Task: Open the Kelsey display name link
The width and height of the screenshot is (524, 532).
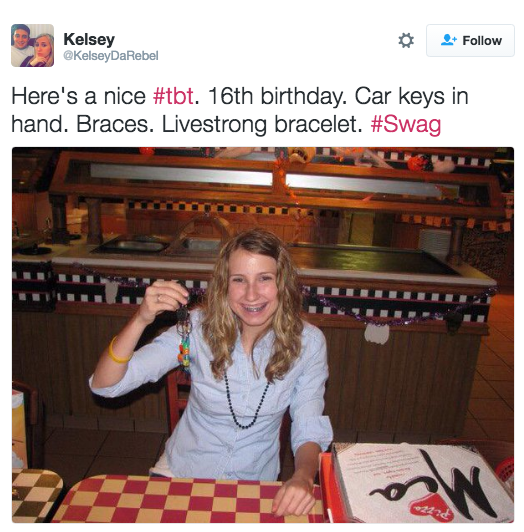Action: [x=89, y=39]
